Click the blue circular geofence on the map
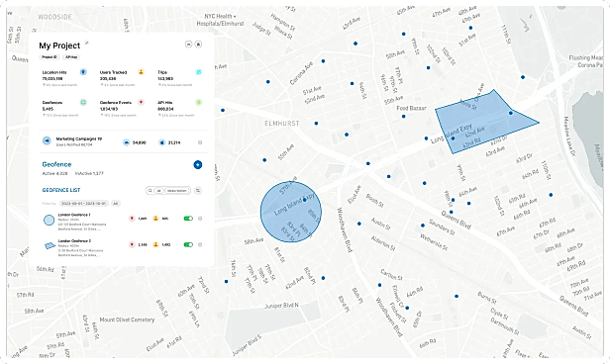The width and height of the screenshot is (610, 364). coord(291,212)
